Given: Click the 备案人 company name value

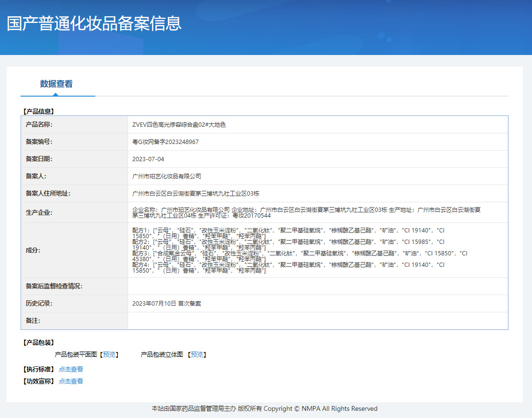Looking at the screenshot, I should (x=167, y=176).
